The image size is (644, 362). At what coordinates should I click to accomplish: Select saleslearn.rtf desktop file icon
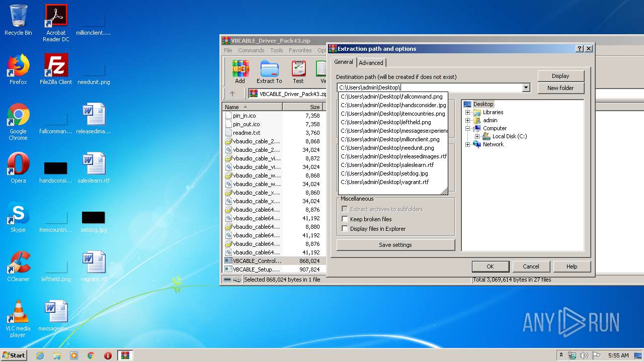(x=94, y=168)
